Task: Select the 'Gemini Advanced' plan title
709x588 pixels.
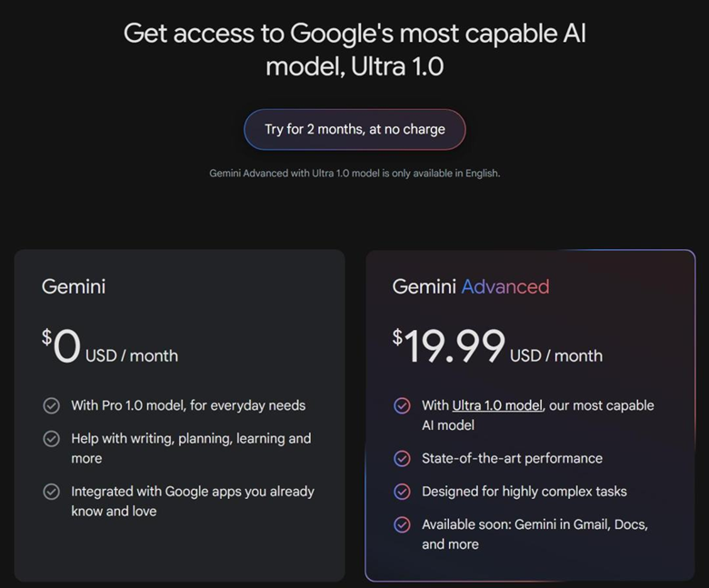Action: (471, 286)
